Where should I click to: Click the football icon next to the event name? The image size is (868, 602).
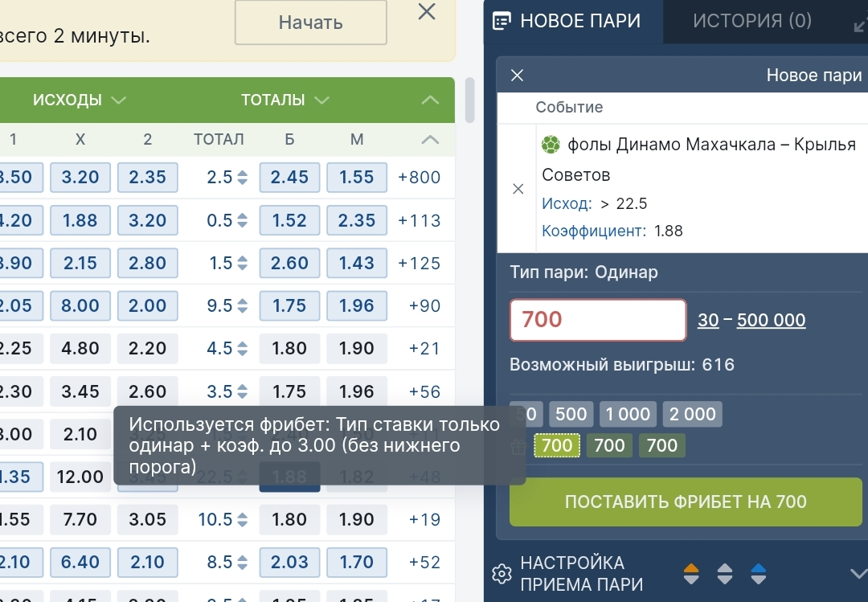551,145
